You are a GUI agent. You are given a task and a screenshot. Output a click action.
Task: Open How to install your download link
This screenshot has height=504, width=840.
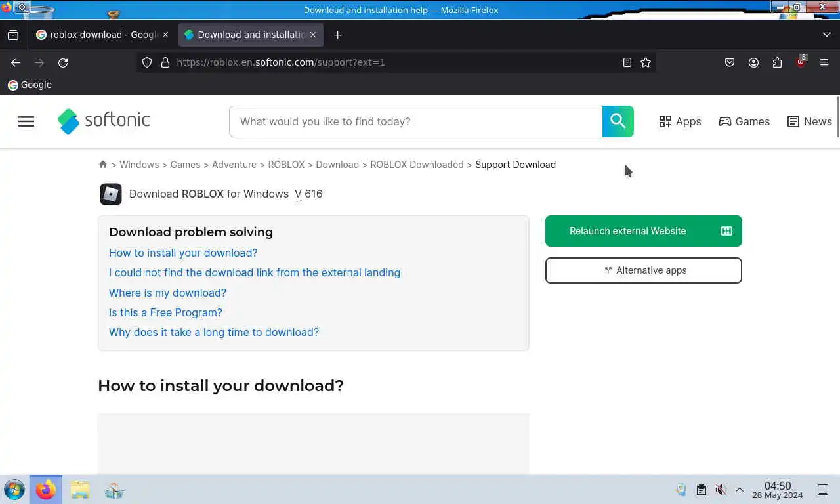[x=183, y=253]
